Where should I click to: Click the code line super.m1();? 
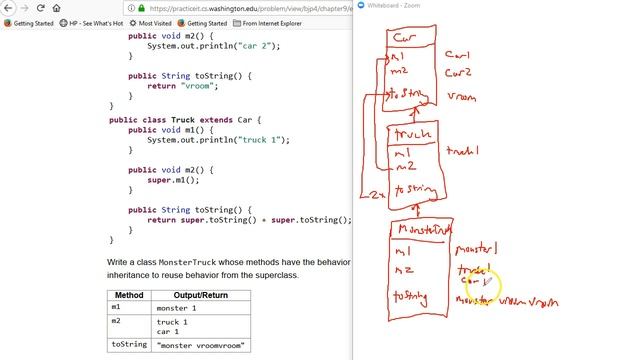(173, 180)
